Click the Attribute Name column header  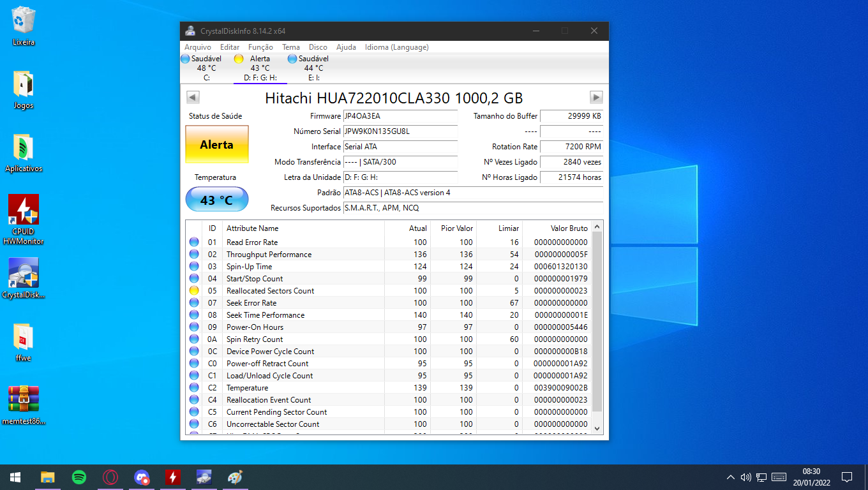point(304,228)
